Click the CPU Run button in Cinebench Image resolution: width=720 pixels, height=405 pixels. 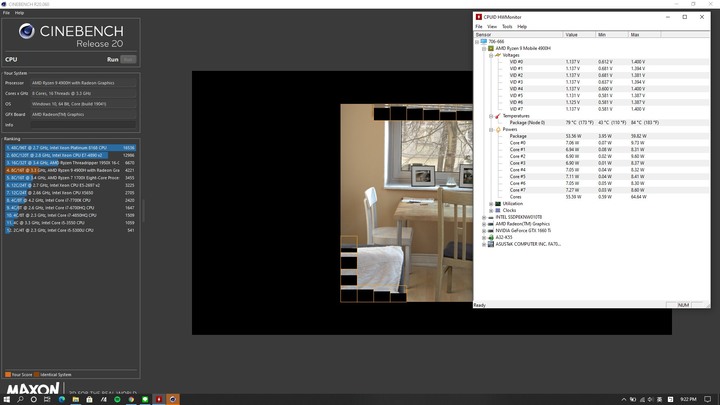(x=128, y=59)
